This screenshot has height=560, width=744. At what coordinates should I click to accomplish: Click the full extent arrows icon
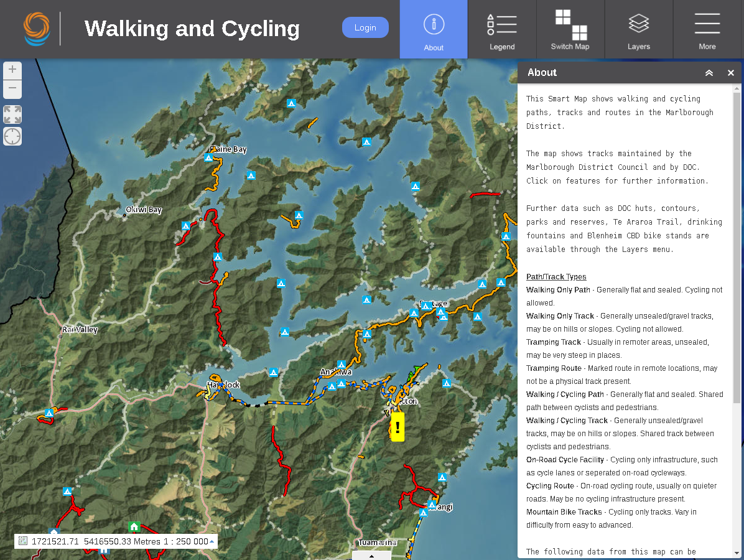pyautogui.click(x=12, y=114)
